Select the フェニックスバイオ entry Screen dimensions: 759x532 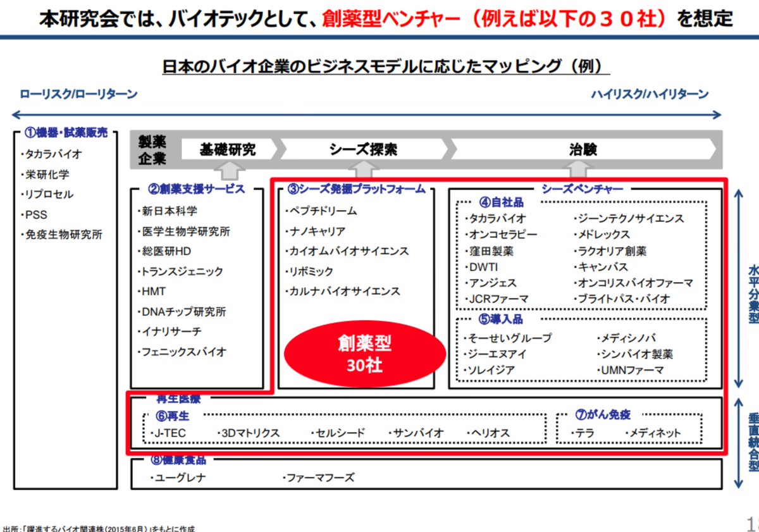pyautogui.click(x=182, y=352)
